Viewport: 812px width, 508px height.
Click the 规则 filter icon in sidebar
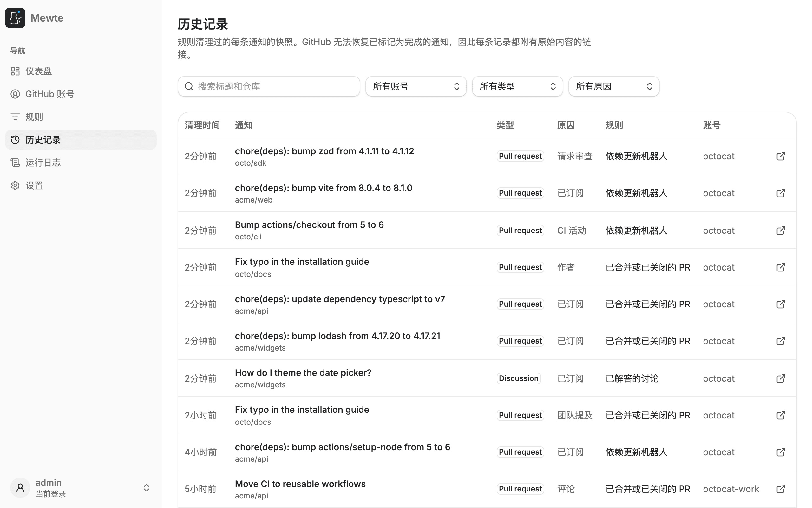[x=15, y=117]
